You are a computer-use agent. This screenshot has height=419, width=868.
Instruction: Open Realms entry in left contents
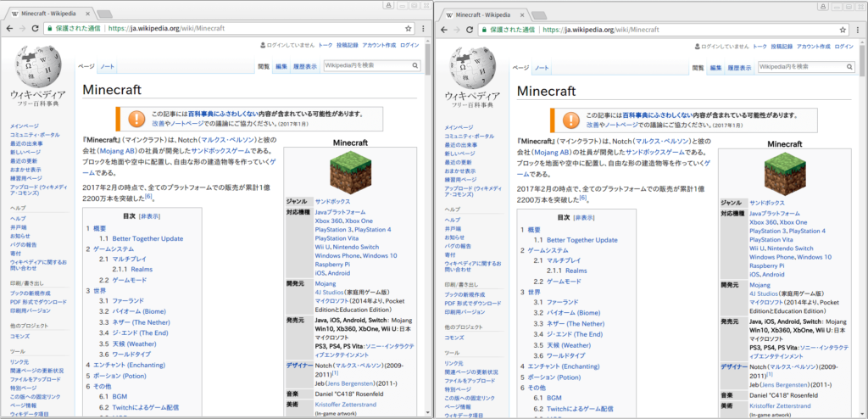[142, 270]
